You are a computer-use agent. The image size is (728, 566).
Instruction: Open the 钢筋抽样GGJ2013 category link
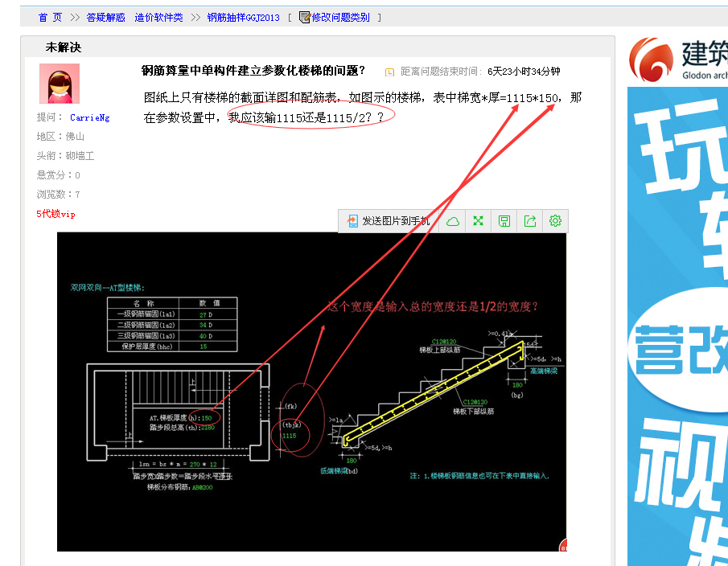click(x=243, y=18)
